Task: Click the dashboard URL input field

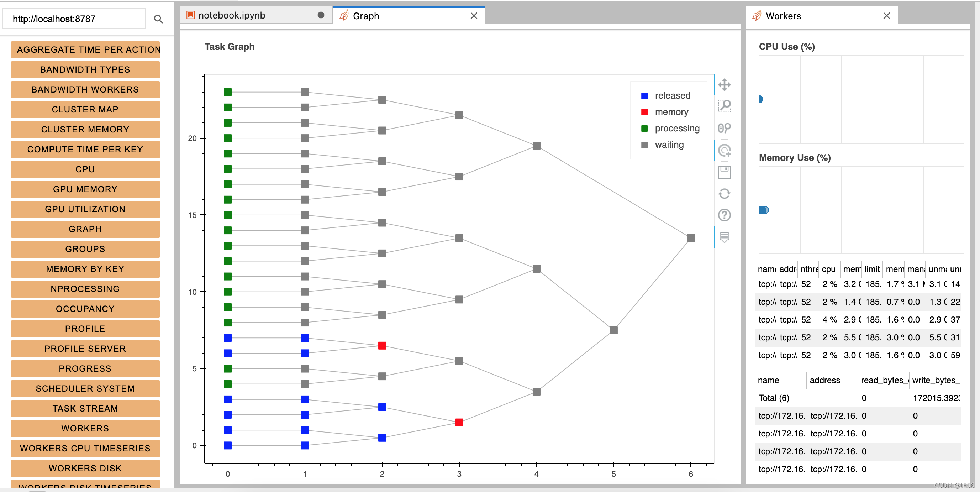Action: click(x=74, y=19)
